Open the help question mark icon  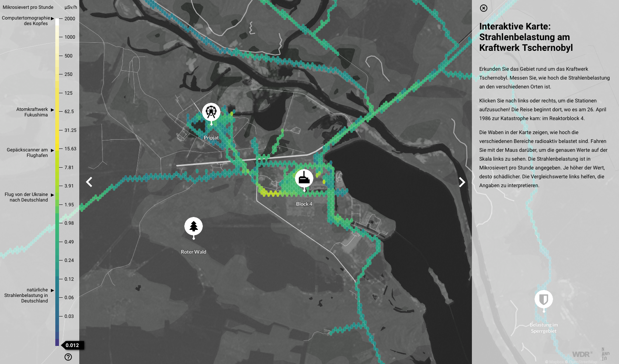click(68, 357)
